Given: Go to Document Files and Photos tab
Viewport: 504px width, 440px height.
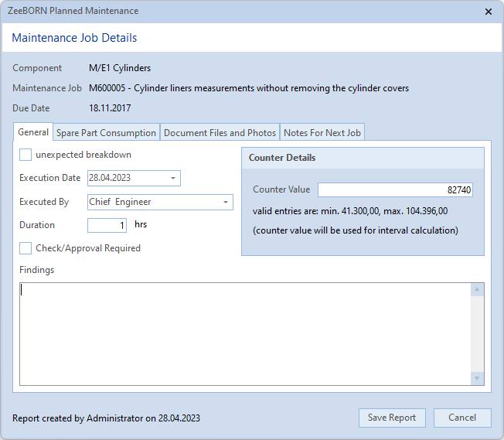Looking at the screenshot, I should (220, 133).
